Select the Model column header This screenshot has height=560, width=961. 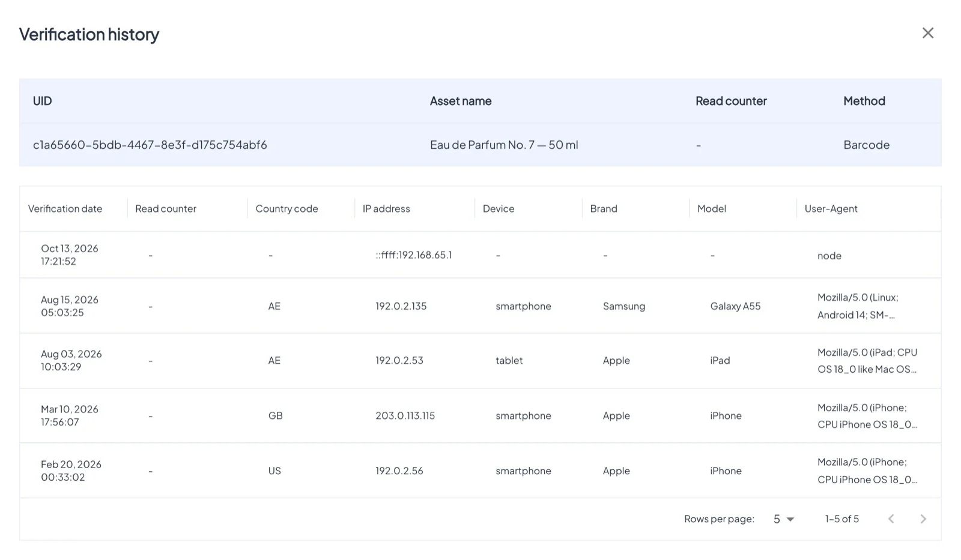[x=712, y=209]
